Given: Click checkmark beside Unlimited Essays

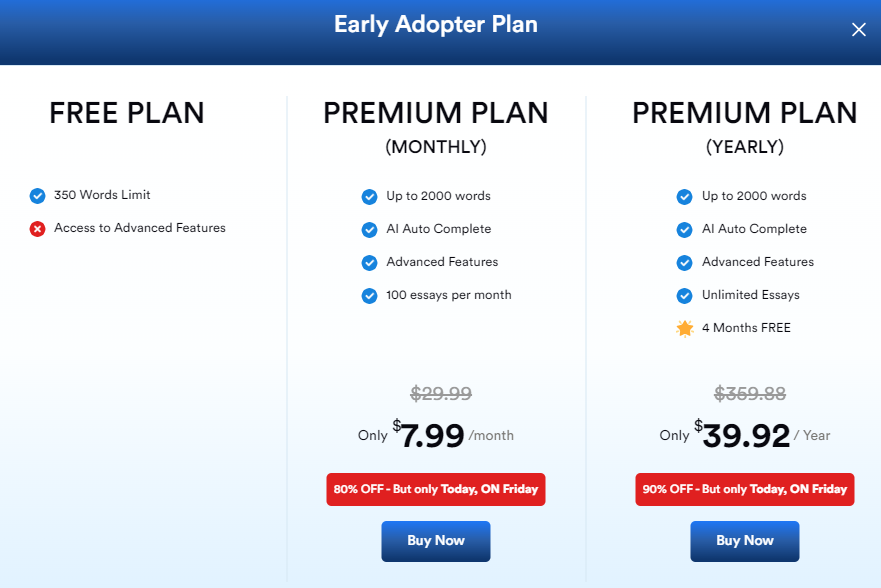Looking at the screenshot, I should pos(684,295).
